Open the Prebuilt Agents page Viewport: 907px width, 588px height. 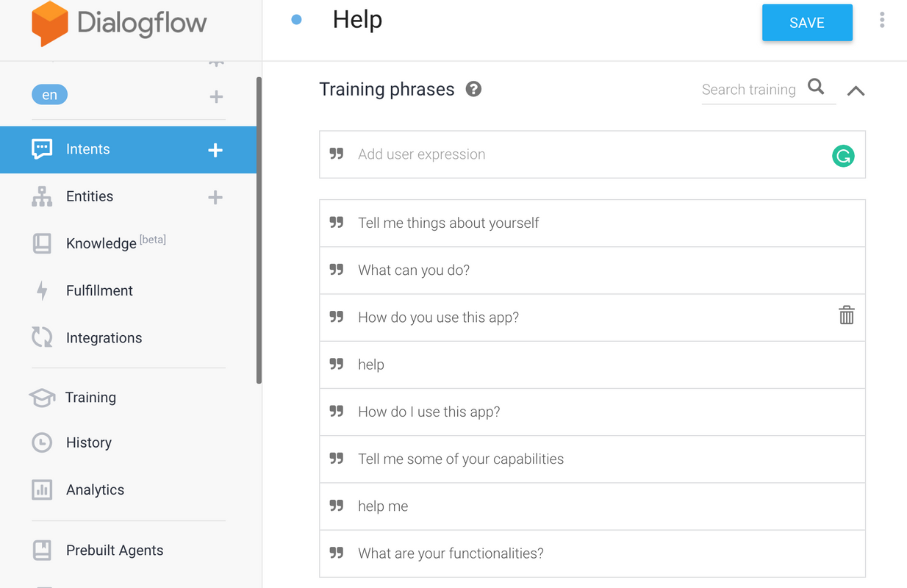tap(115, 551)
